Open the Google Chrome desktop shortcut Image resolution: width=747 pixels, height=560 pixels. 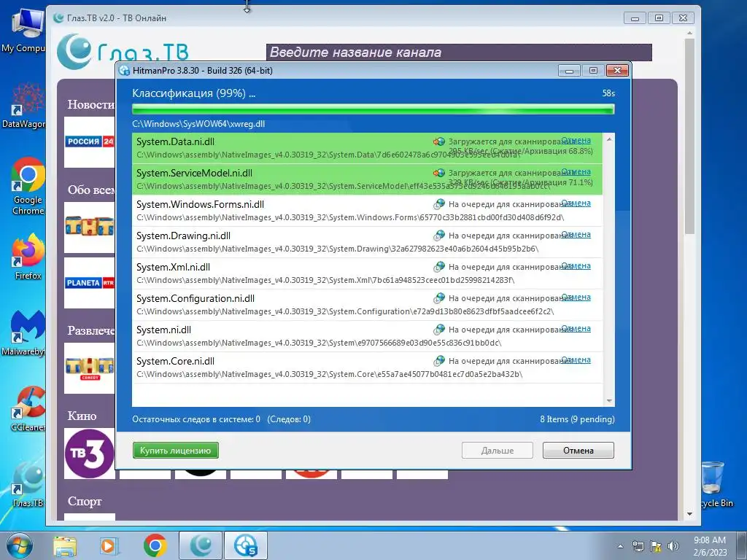28,187
